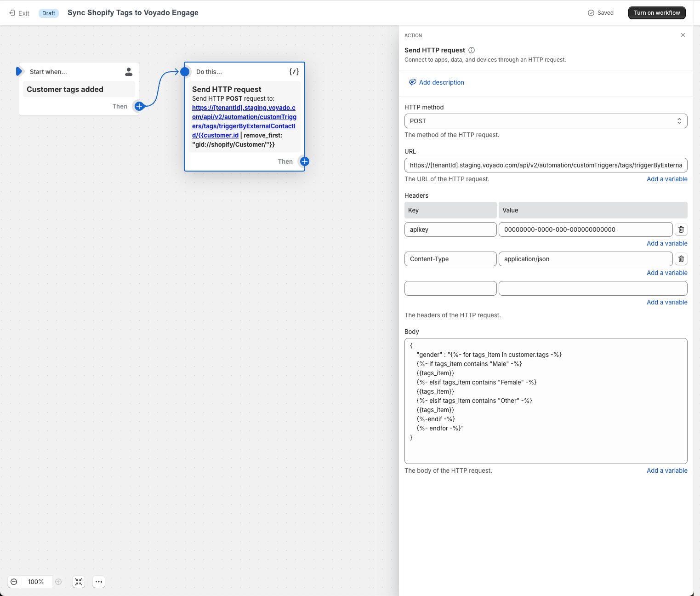Zoom in the canvas using the plus icon
Image resolution: width=700 pixels, height=596 pixels.
point(58,582)
